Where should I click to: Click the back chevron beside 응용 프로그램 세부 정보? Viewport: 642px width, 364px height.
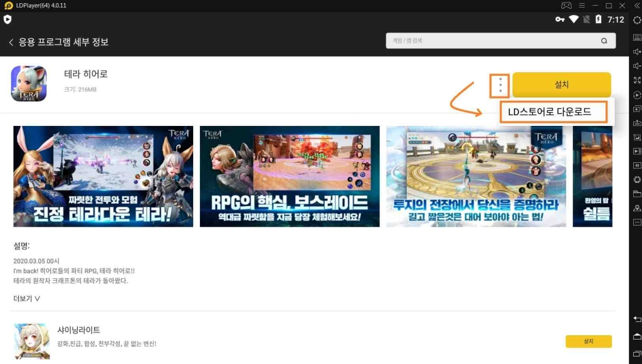(x=11, y=42)
